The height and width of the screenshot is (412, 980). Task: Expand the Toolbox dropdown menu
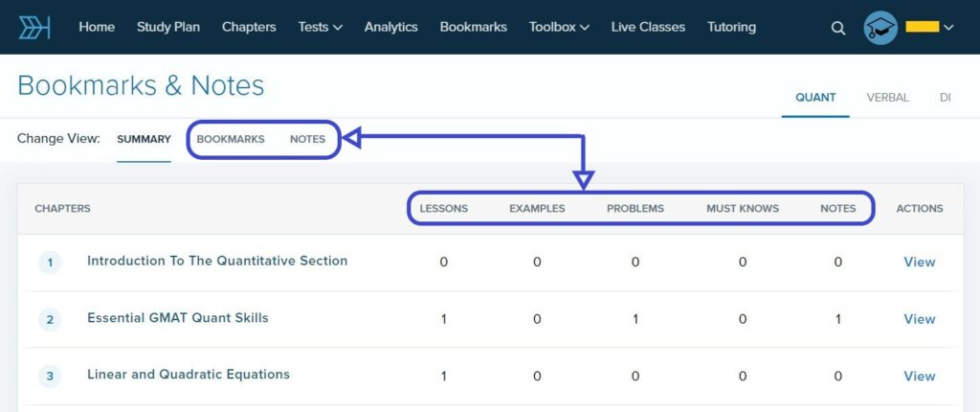pos(559,27)
